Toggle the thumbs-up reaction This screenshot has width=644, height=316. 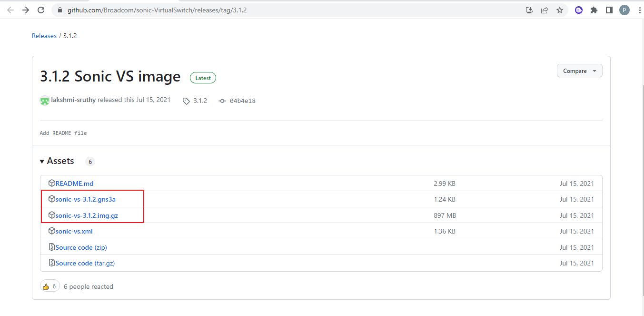(x=50, y=285)
